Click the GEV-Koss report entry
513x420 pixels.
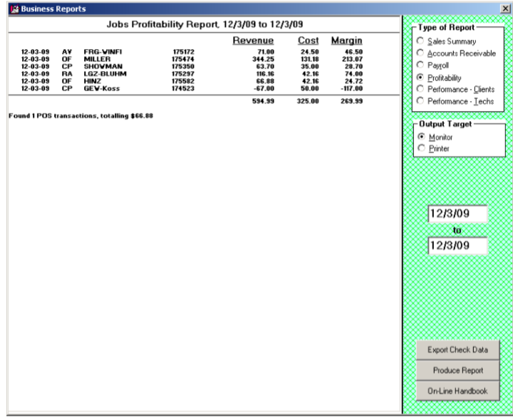pos(102,88)
